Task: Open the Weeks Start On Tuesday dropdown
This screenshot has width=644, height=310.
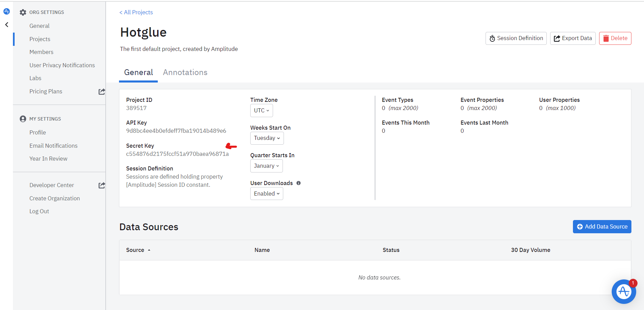Action: pos(267,138)
